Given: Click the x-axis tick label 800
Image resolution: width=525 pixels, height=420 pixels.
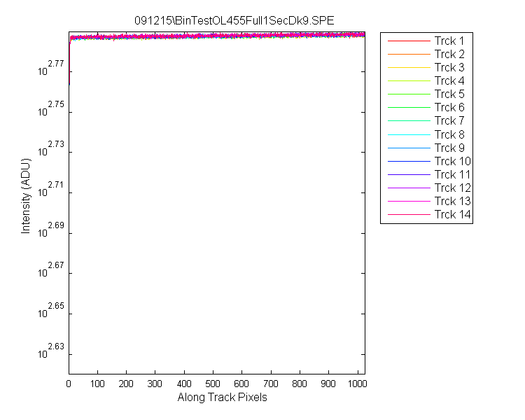Looking at the screenshot, I should [300, 384].
